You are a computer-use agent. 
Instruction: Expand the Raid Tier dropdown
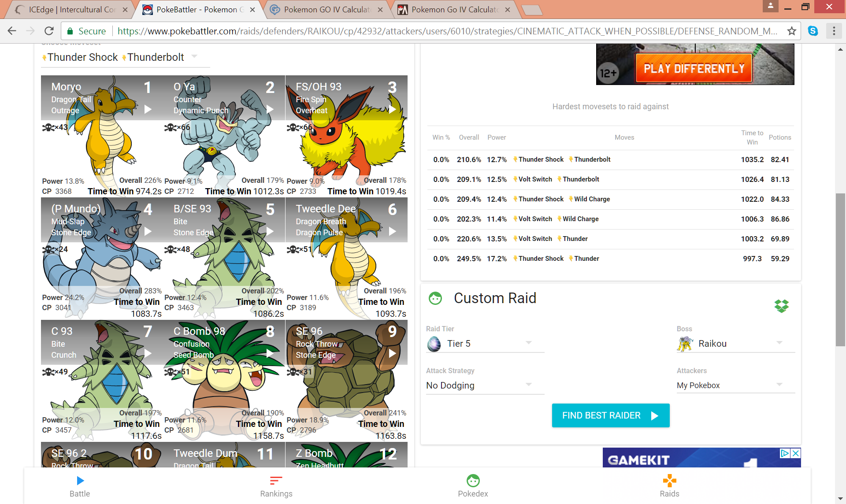pos(485,344)
